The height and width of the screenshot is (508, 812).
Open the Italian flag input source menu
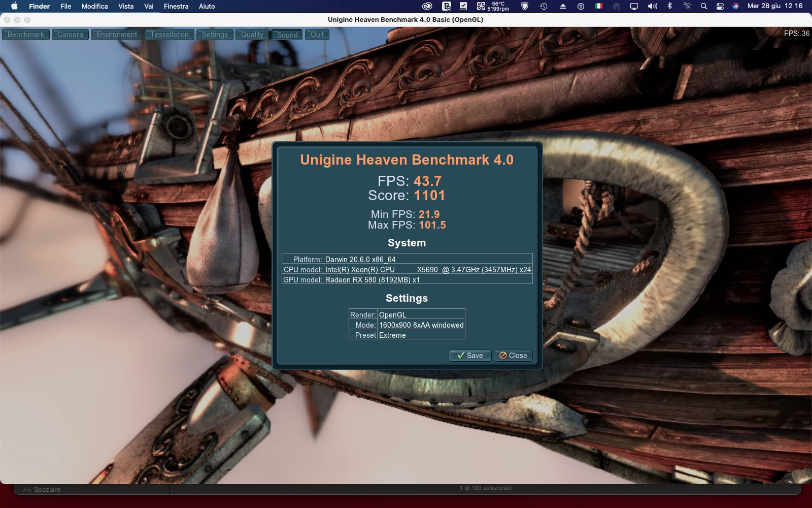click(x=599, y=6)
